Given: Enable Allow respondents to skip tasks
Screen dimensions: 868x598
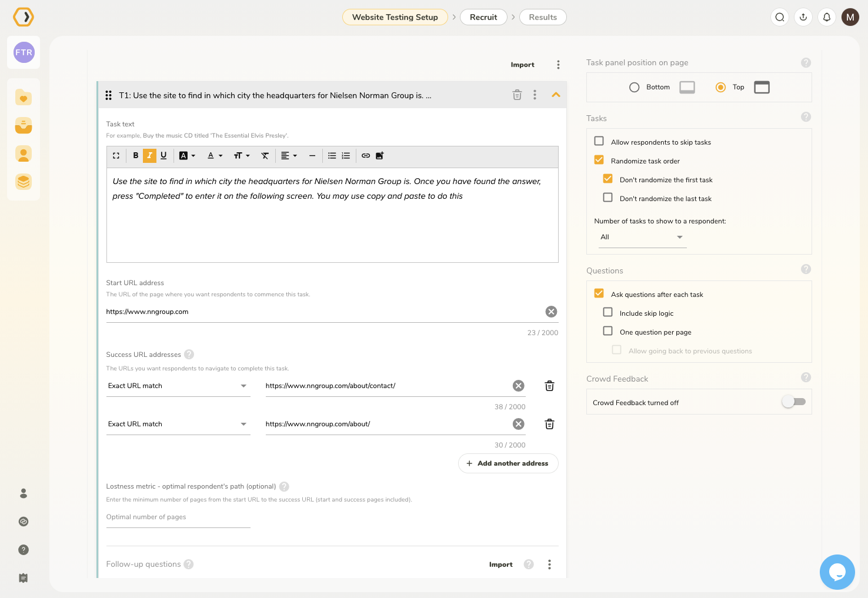Looking at the screenshot, I should pyautogui.click(x=599, y=141).
